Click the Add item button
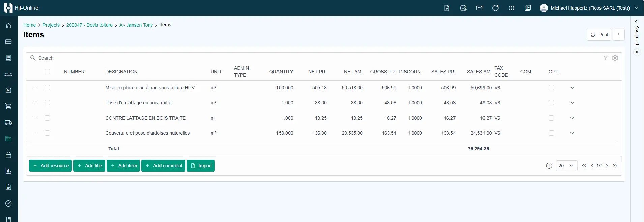This screenshot has height=222, width=644. coord(123,166)
